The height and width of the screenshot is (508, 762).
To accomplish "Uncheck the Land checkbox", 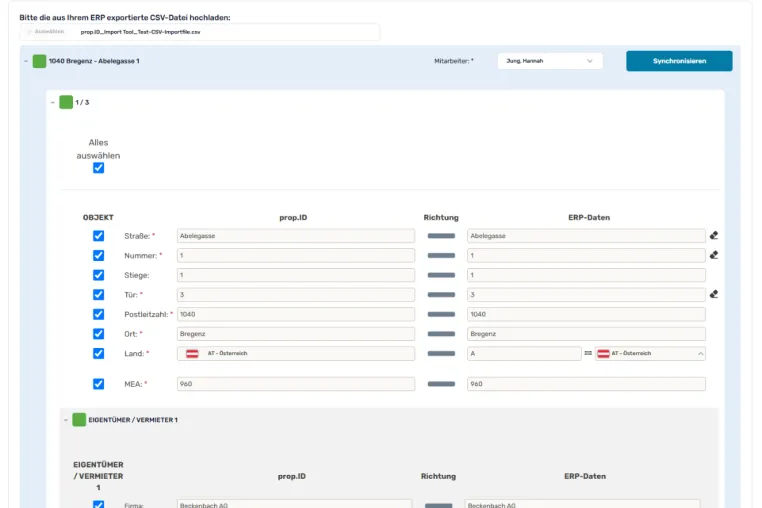I will (x=99, y=353).
